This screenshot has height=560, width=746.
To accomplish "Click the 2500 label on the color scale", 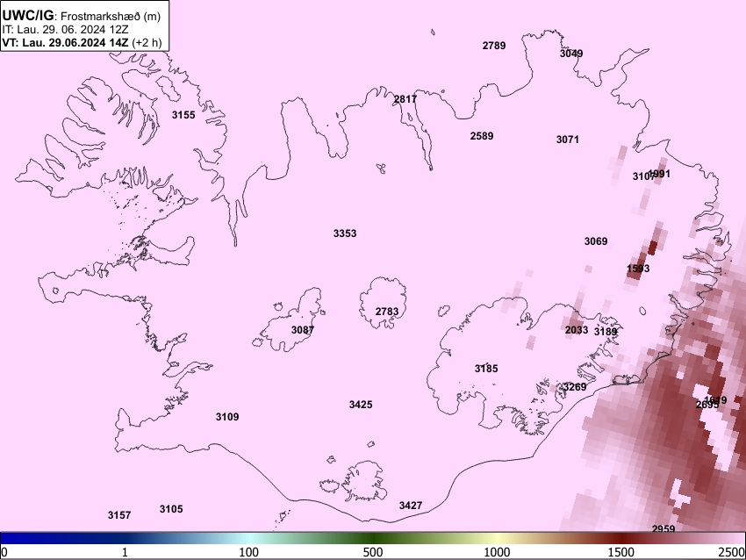I will (x=732, y=552).
